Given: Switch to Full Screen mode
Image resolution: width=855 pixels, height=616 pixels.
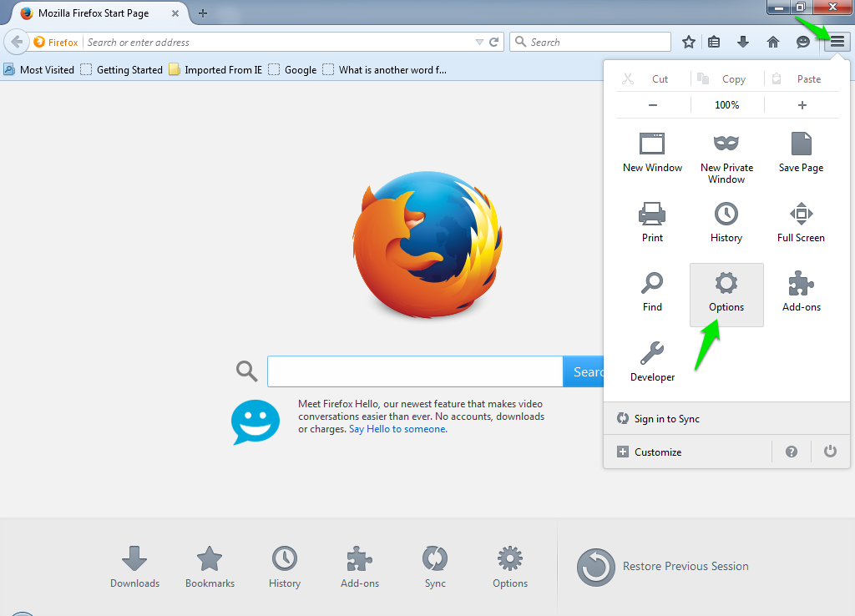Looking at the screenshot, I should [800, 223].
